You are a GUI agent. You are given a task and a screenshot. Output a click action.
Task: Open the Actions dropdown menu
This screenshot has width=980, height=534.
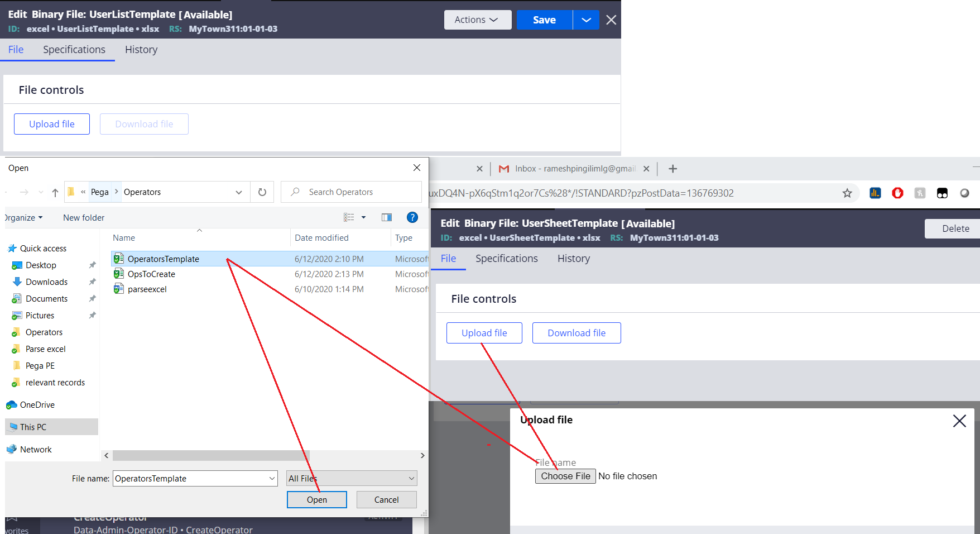pos(477,20)
